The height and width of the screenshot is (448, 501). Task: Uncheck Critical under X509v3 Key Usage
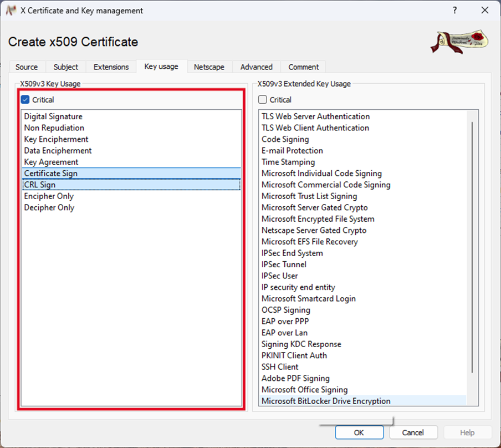click(25, 100)
